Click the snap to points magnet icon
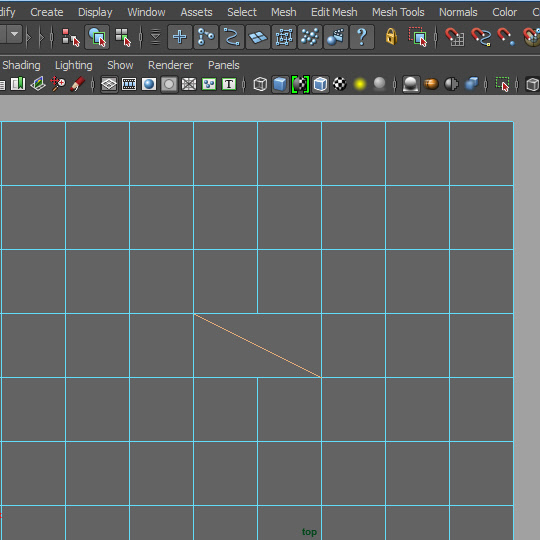 pos(506,37)
